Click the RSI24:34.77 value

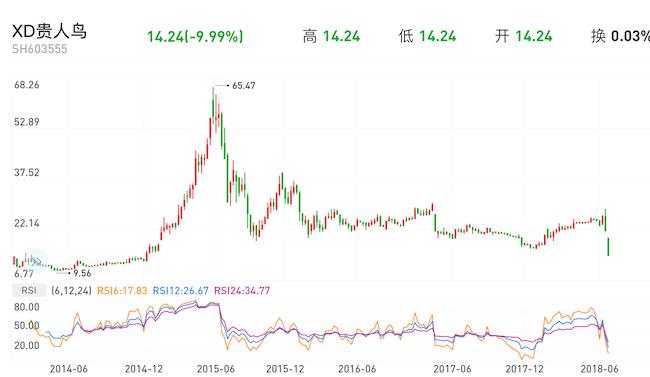242,291
